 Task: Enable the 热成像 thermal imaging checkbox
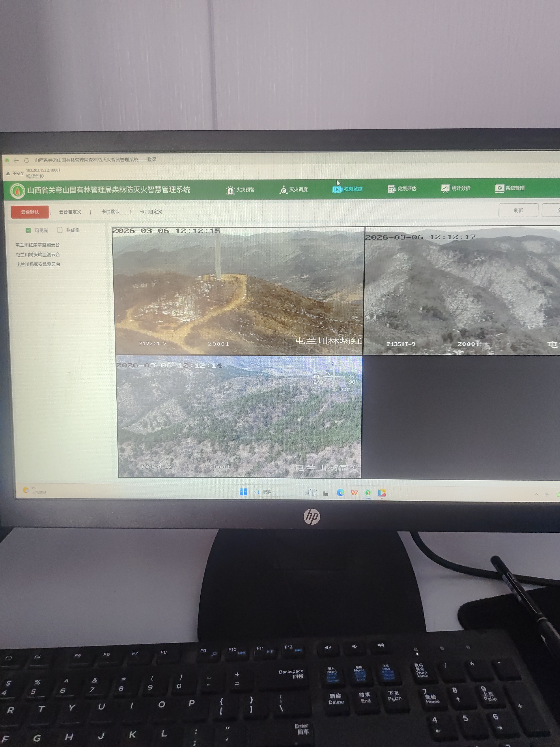[60, 230]
